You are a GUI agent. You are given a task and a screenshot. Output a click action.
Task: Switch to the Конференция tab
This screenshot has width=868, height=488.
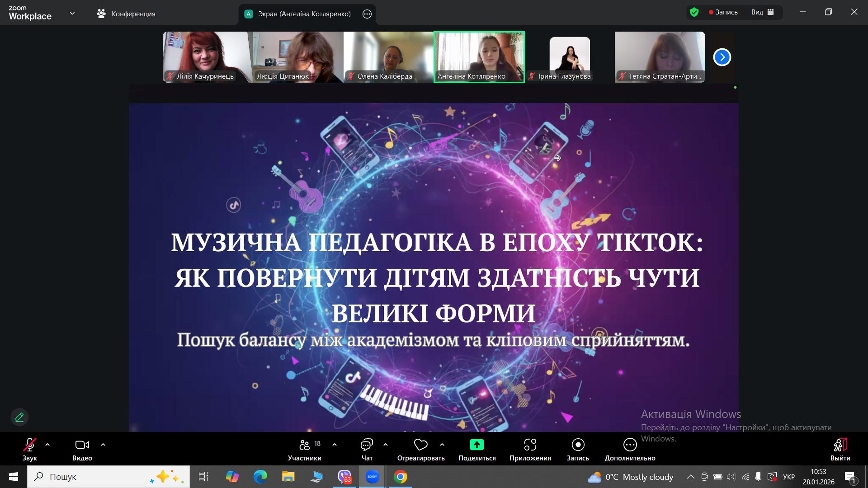tap(126, 14)
